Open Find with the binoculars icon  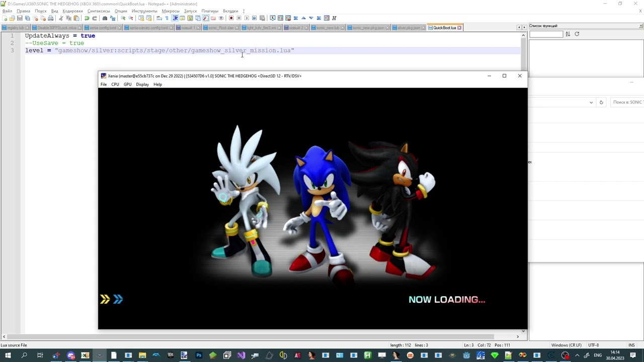(105, 18)
